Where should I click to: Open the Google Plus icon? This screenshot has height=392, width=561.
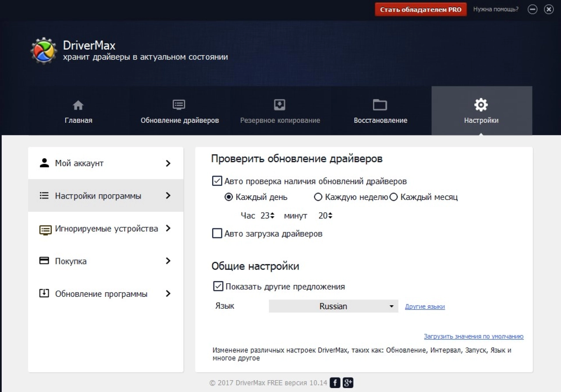[348, 383]
